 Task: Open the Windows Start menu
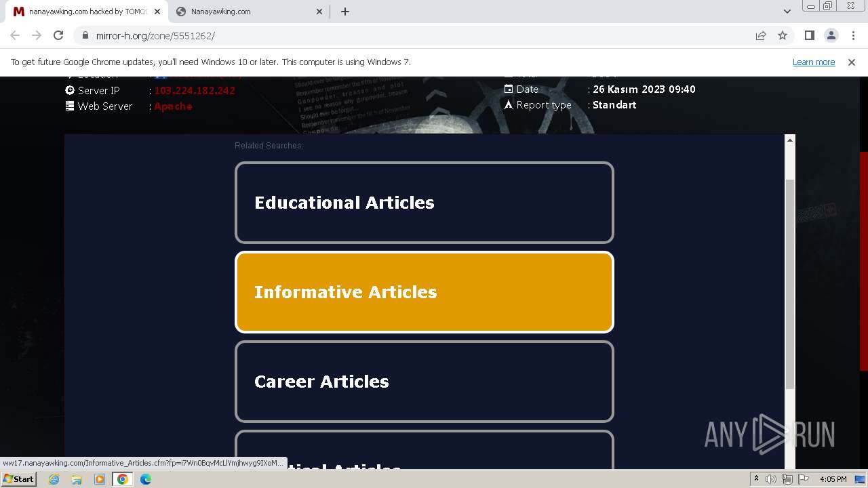(18, 479)
